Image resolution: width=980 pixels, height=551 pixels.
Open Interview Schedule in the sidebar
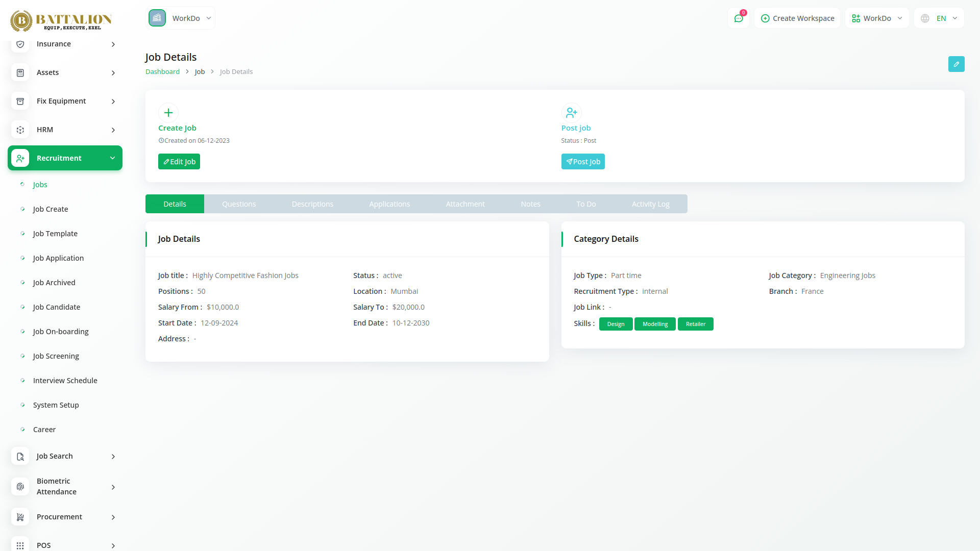65,381
